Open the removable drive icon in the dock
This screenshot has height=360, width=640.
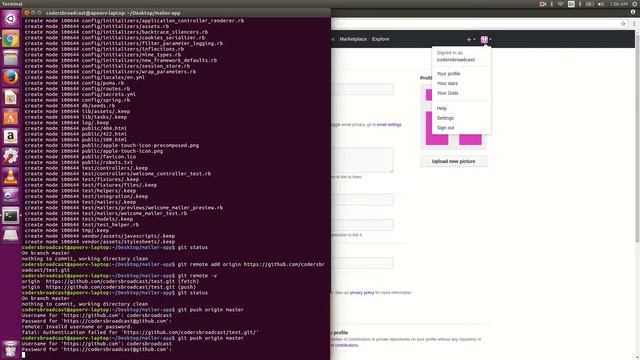(11, 235)
